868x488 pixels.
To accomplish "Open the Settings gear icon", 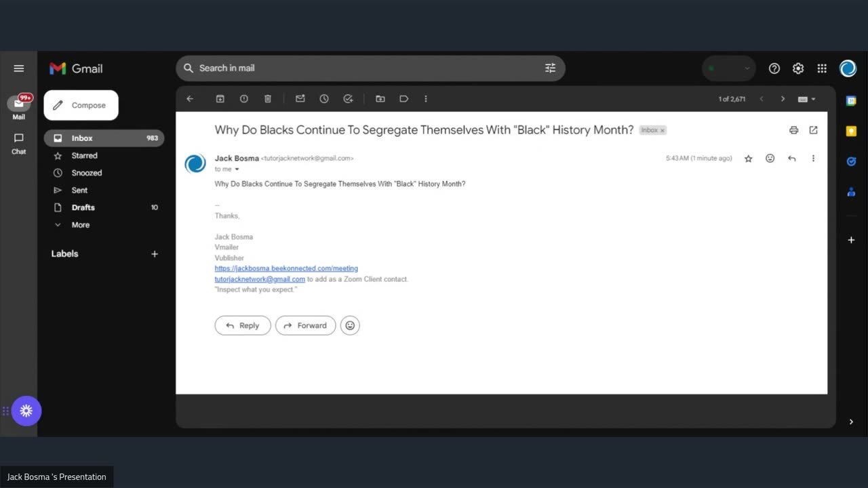I will [798, 68].
